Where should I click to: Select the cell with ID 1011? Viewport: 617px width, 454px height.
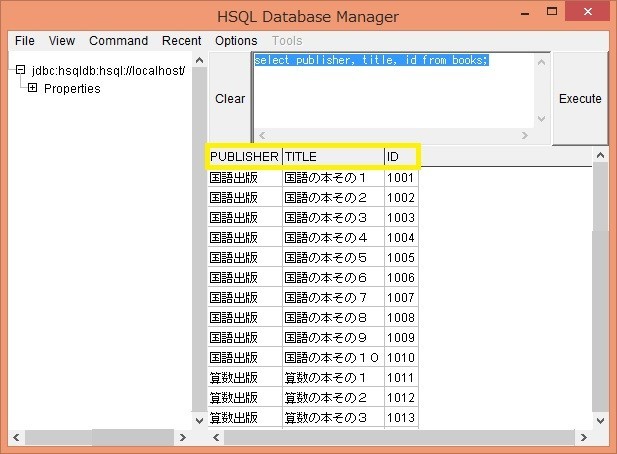pos(401,377)
